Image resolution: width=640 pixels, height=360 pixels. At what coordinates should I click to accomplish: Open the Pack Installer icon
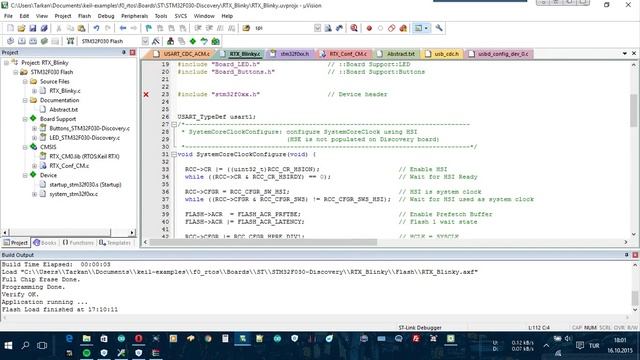(216, 41)
